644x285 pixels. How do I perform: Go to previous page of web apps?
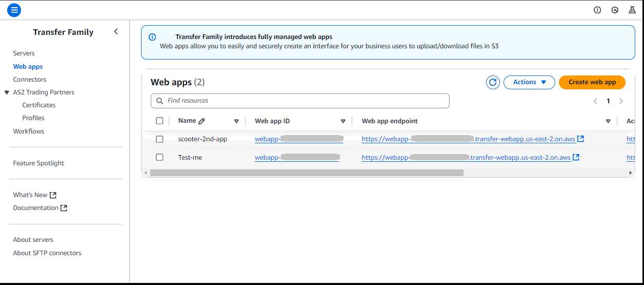595,101
